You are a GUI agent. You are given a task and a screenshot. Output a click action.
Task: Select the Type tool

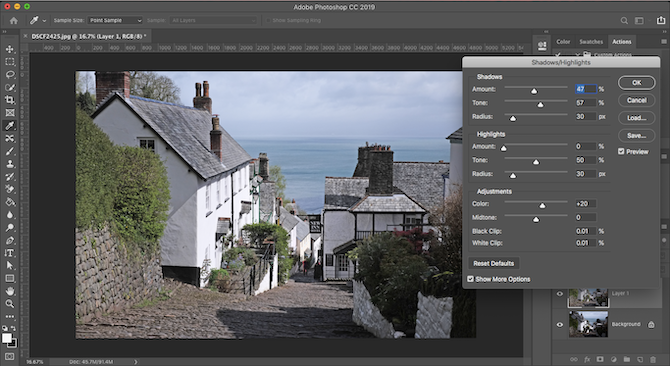click(9, 253)
